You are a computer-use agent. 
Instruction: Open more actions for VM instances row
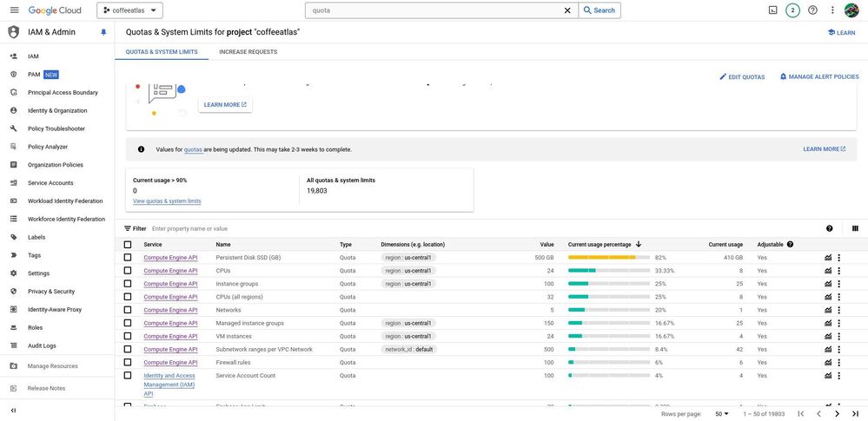pyautogui.click(x=839, y=336)
